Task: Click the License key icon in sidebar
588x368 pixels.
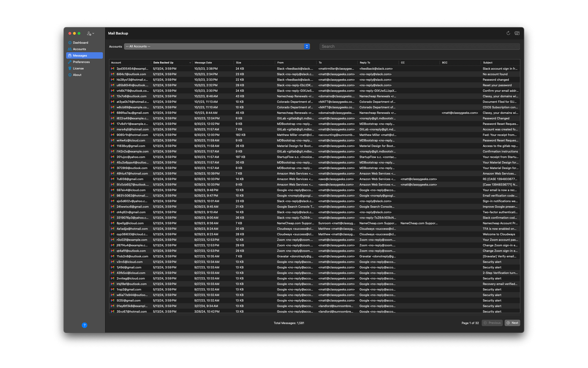Action: [x=70, y=68]
